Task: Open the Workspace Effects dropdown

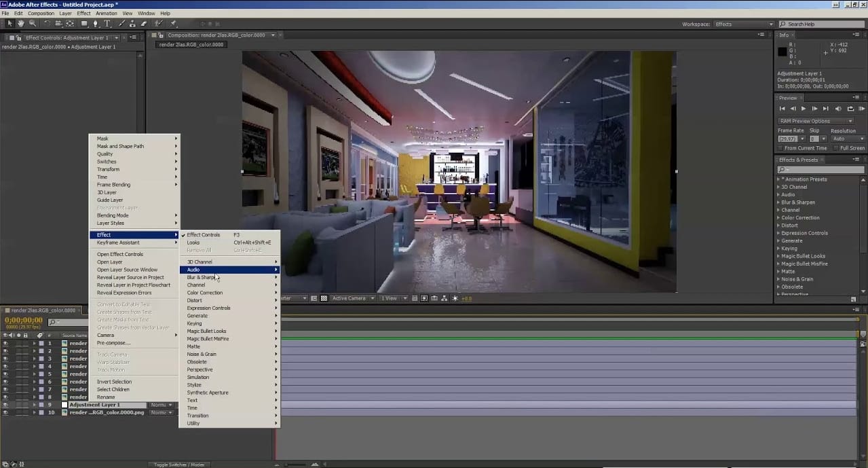Action: coord(743,24)
